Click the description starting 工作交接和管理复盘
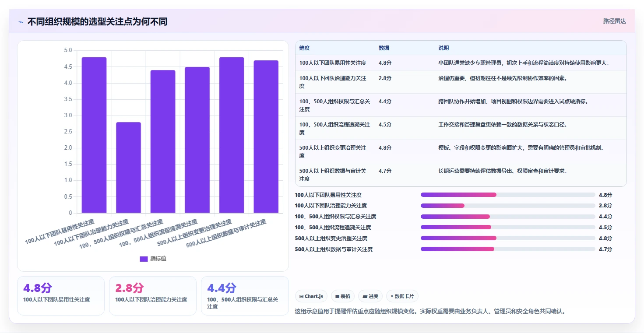The height and width of the screenshot is (333, 644). tap(503, 125)
